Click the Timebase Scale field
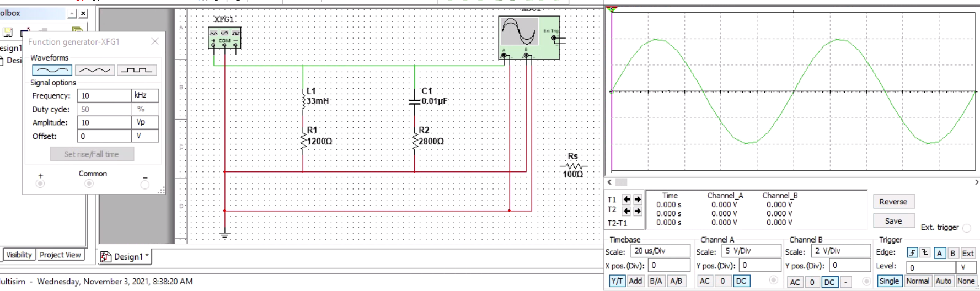 click(x=660, y=251)
